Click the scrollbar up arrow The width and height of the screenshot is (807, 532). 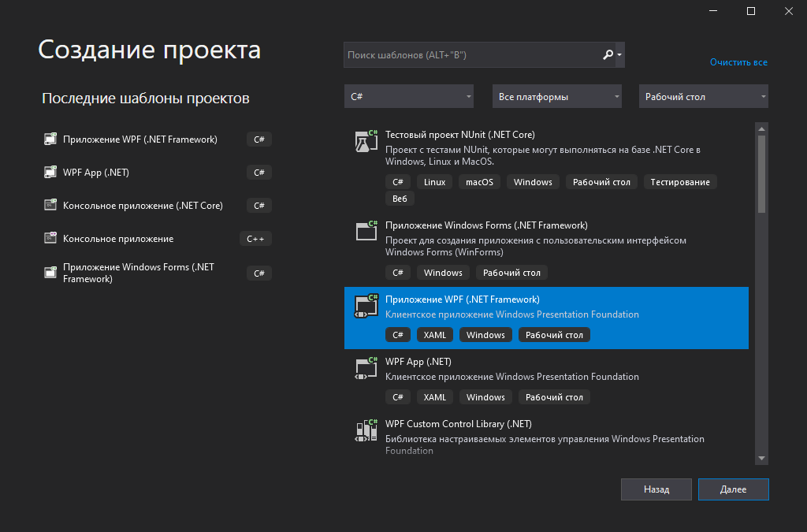point(762,128)
